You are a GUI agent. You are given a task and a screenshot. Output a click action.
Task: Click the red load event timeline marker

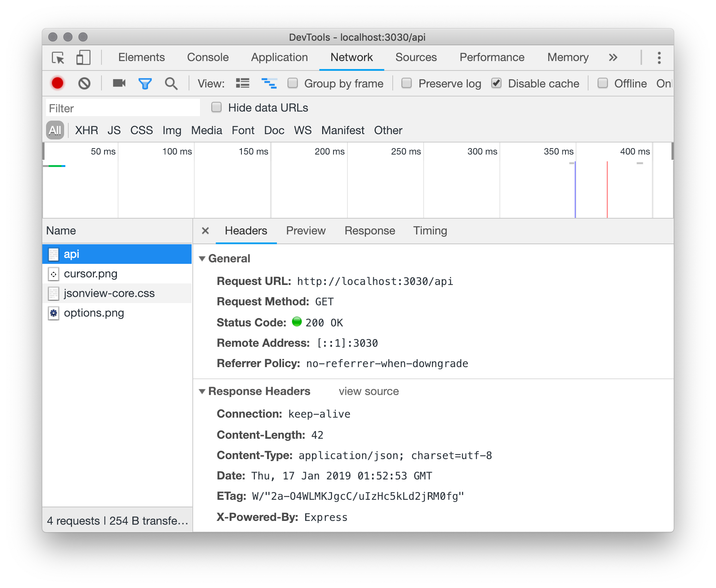[607, 190]
